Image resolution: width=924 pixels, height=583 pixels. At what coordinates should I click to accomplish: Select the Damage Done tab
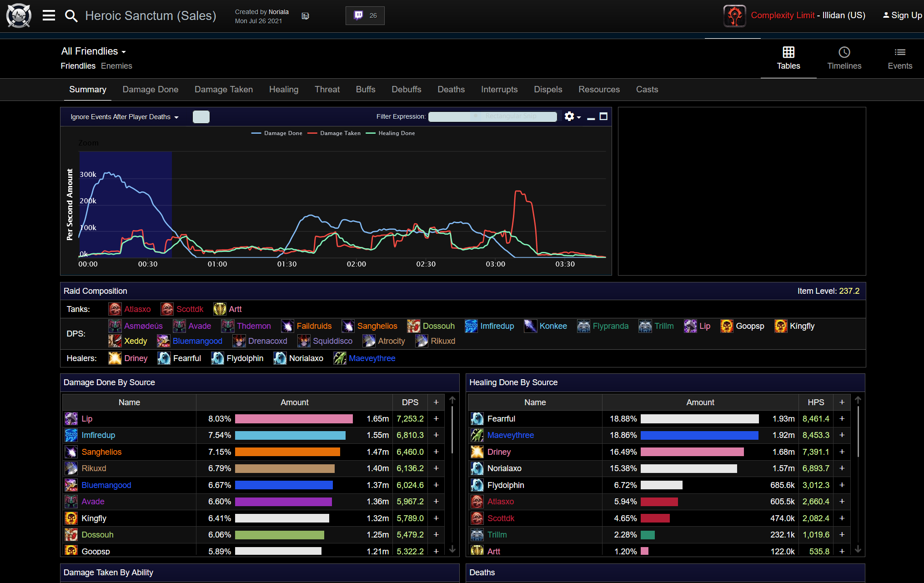(151, 89)
